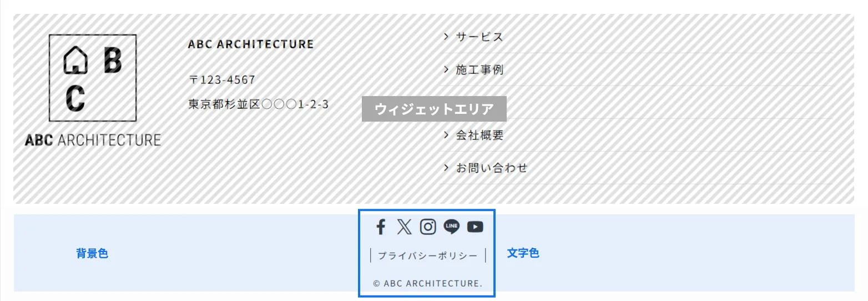The height and width of the screenshot is (301, 868).
Task: Click the YouTube play icon
Action: (475, 227)
